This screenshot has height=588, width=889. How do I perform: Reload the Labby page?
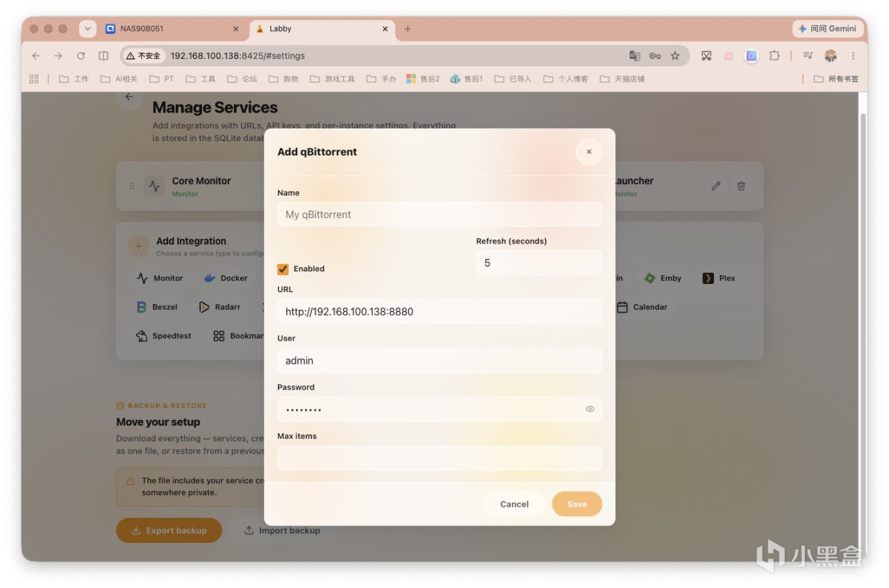[81, 56]
